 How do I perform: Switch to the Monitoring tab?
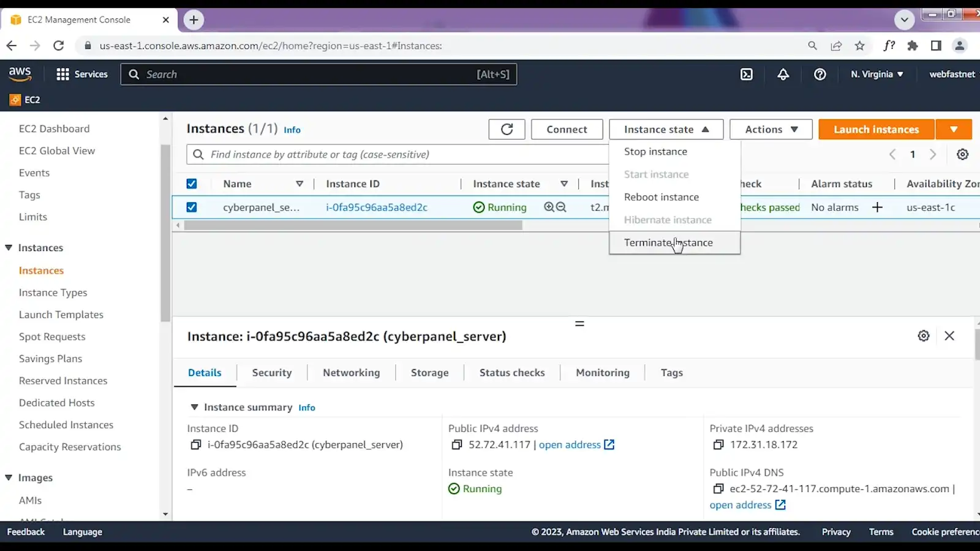pos(603,373)
